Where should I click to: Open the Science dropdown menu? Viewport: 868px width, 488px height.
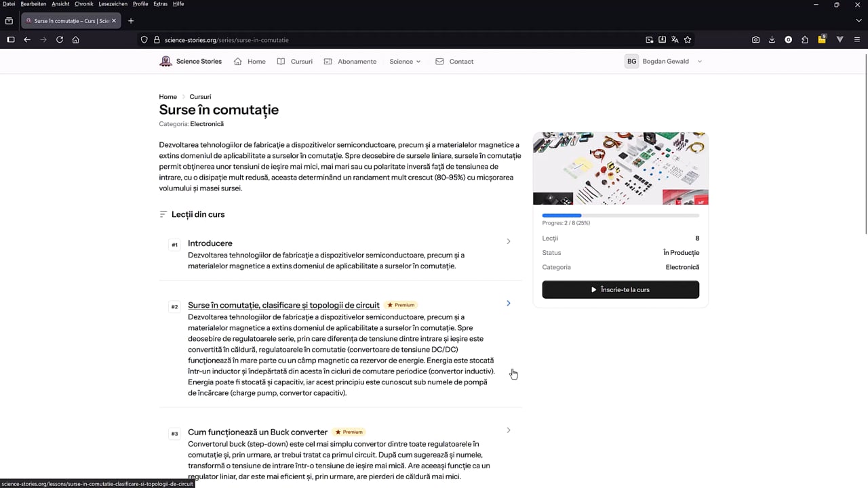click(405, 62)
